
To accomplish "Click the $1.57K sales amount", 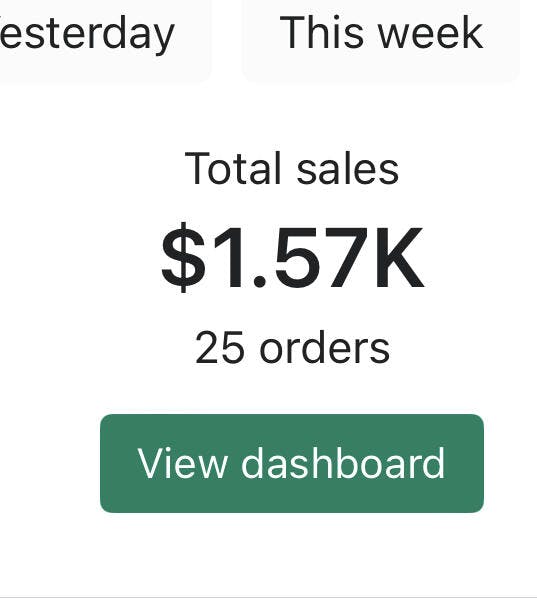I will click(292, 257).
